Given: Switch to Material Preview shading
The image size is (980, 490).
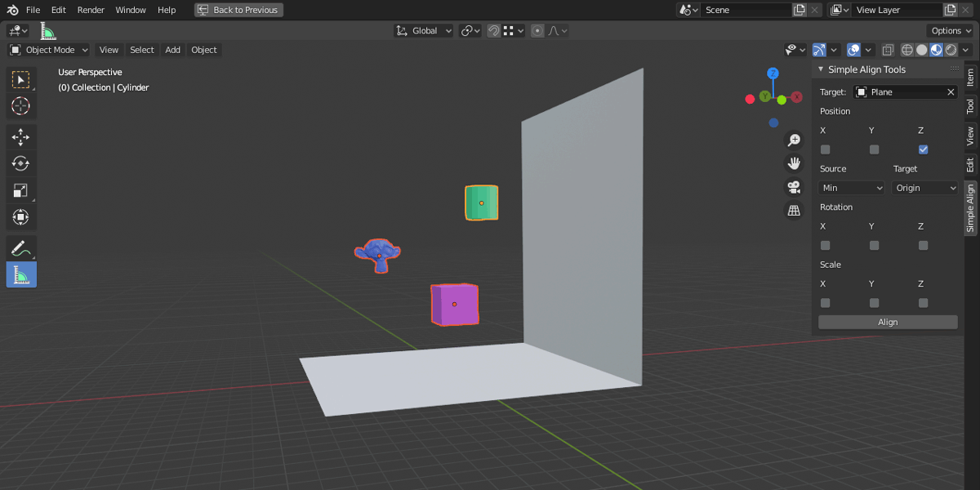Looking at the screenshot, I should click(937, 50).
